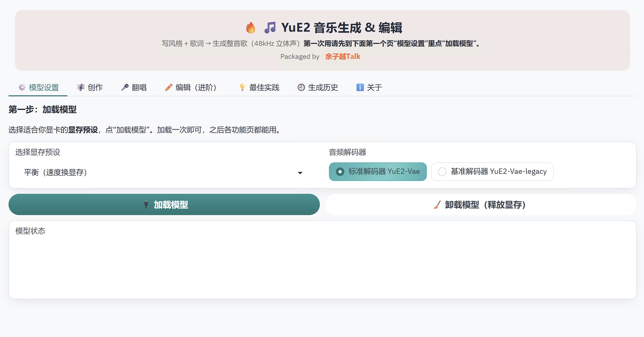Select 基准解码器 YuE2-Vae-legacy radio option
Viewport: 644px width, 337px height.
click(x=492, y=172)
